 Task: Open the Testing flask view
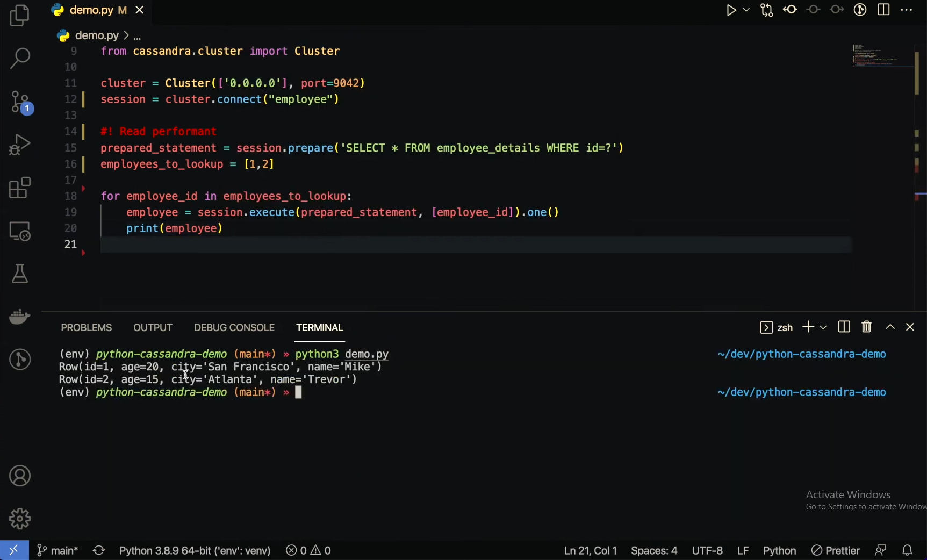[x=20, y=274]
